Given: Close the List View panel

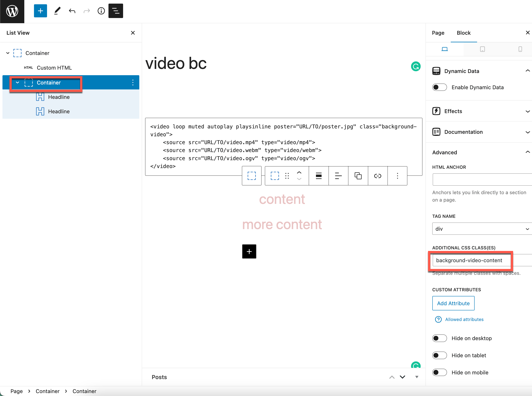Looking at the screenshot, I should point(133,33).
